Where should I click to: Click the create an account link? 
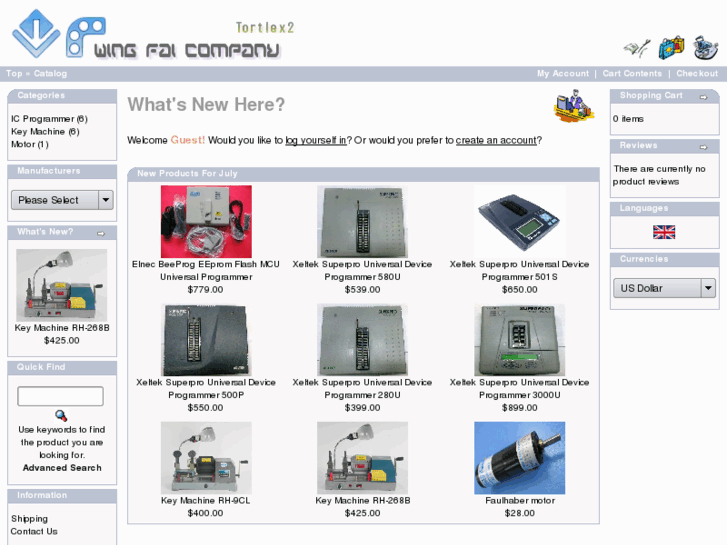[x=496, y=140]
